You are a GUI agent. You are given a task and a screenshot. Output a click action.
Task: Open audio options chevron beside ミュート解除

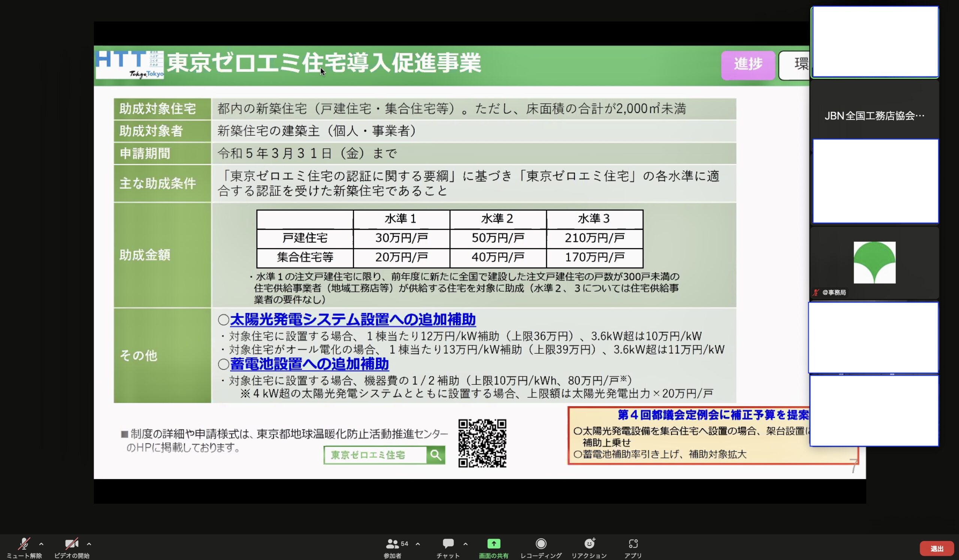(41, 544)
